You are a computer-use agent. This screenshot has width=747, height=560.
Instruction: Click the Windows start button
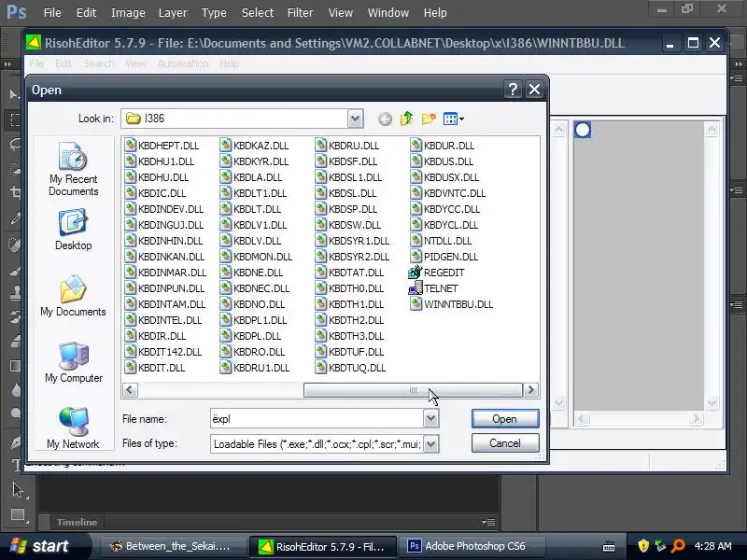pyautogui.click(x=42, y=546)
